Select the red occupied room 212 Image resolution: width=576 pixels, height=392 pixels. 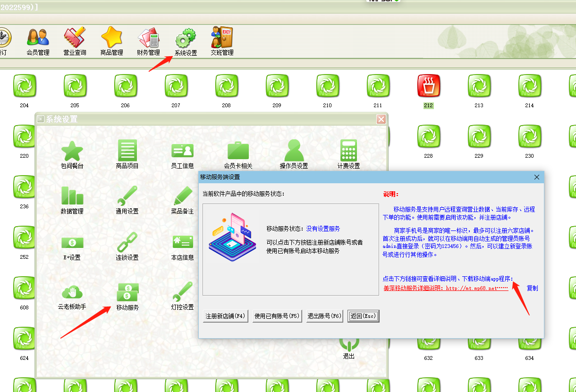coord(428,86)
